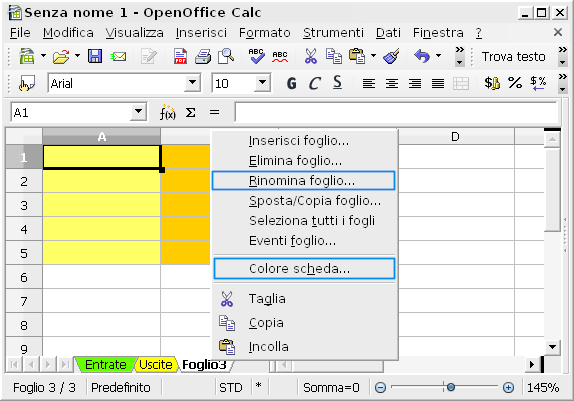Click the zoom slider handle
The height and width of the screenshot is (401, 574).
(x=451, y=387)
